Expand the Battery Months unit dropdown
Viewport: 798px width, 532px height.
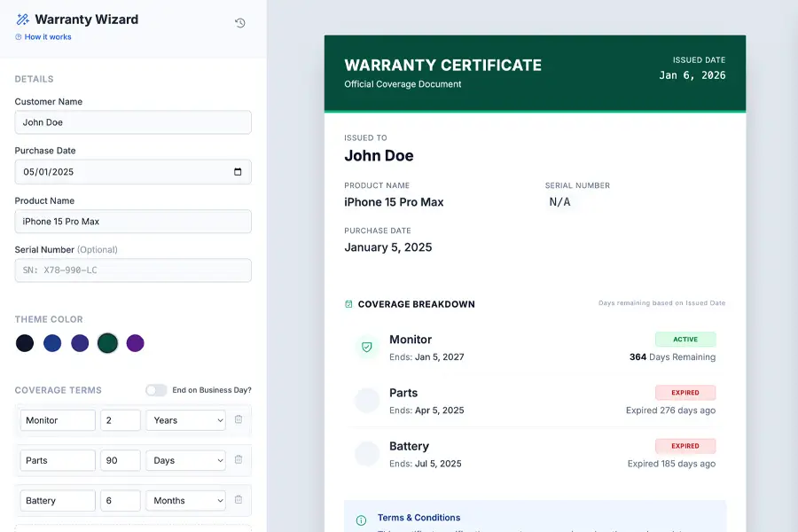pyautogui.click(x=185, y=501)
